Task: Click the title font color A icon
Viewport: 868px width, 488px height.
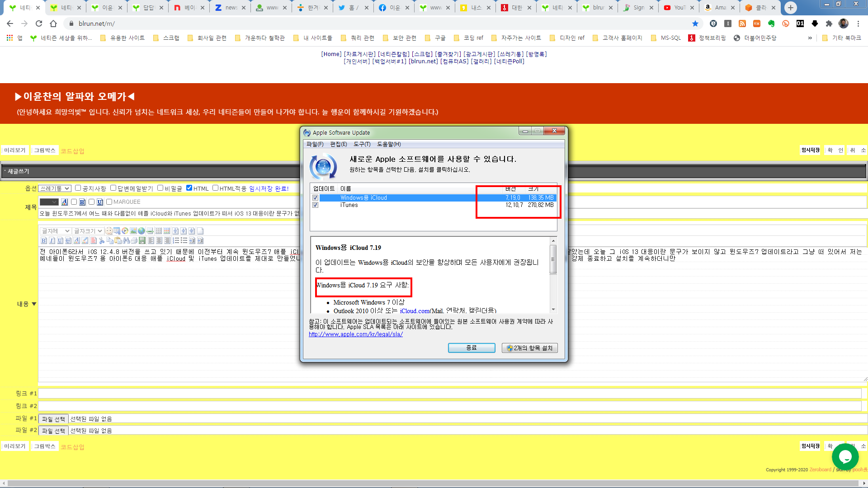Action: pyautogui.click(x=65, y=202)
